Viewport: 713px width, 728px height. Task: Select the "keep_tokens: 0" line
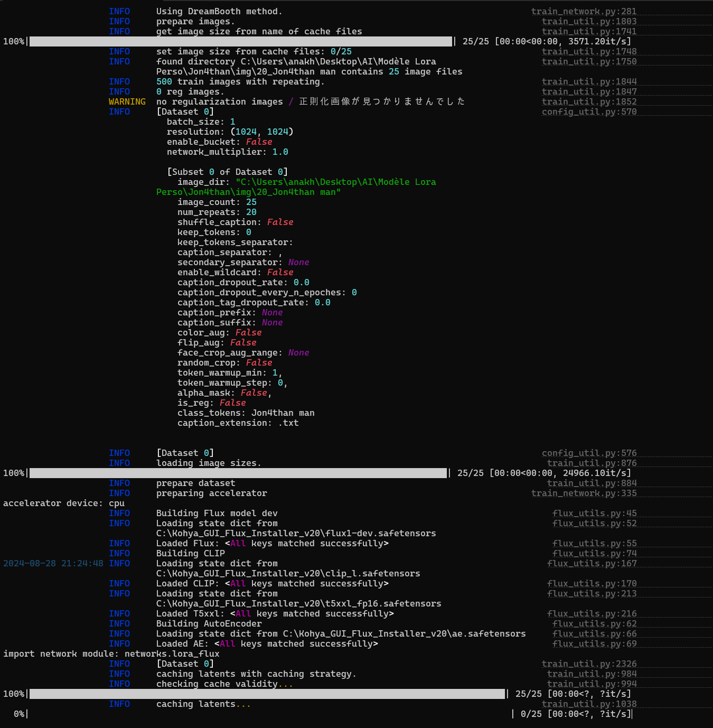click(x=214, y=232)
